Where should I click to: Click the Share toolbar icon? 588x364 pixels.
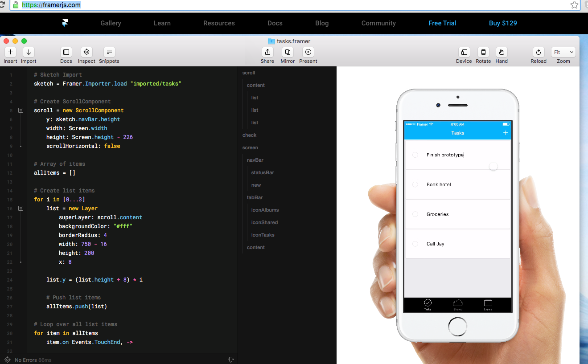click(x=267, y=52)
